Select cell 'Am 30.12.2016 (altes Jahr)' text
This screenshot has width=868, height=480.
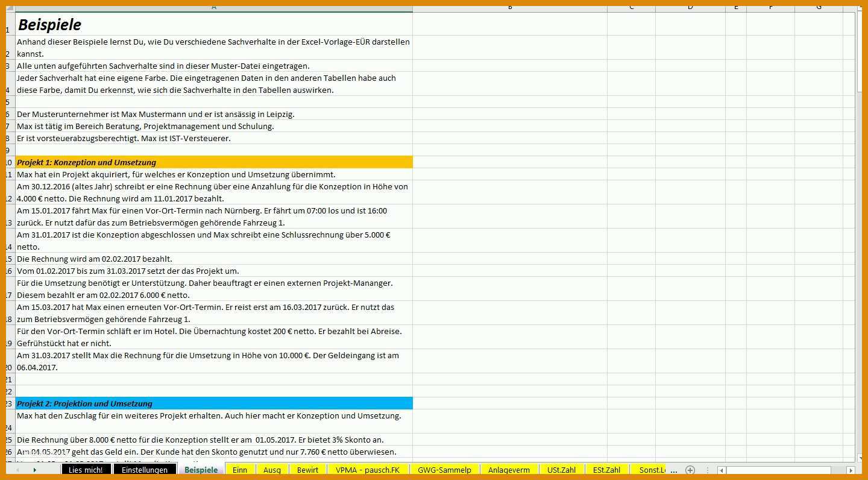[214, 192]
